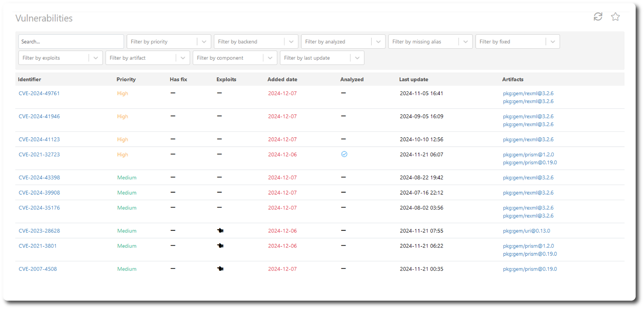Screen dimensions: 644x309
Task: Open the CVE-2024-49761 vulnerability link
Action: click(39, 93)
